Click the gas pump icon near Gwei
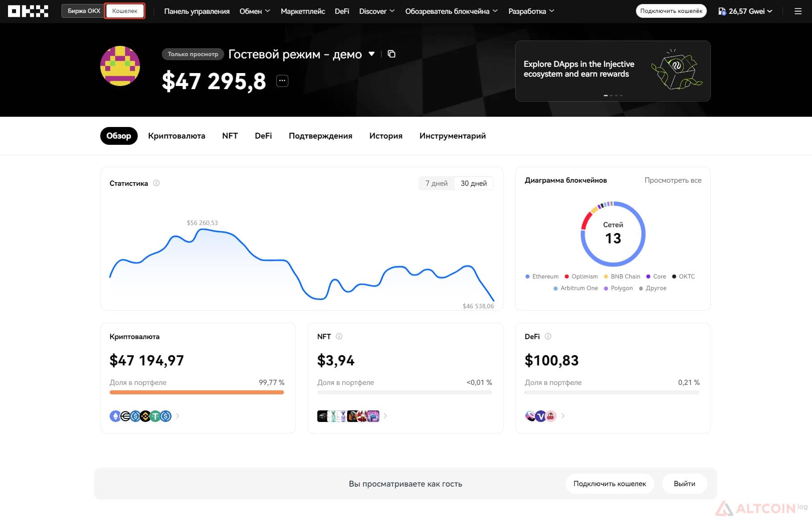812x520 pixels. pyautogui.click(x=722, y=11)
